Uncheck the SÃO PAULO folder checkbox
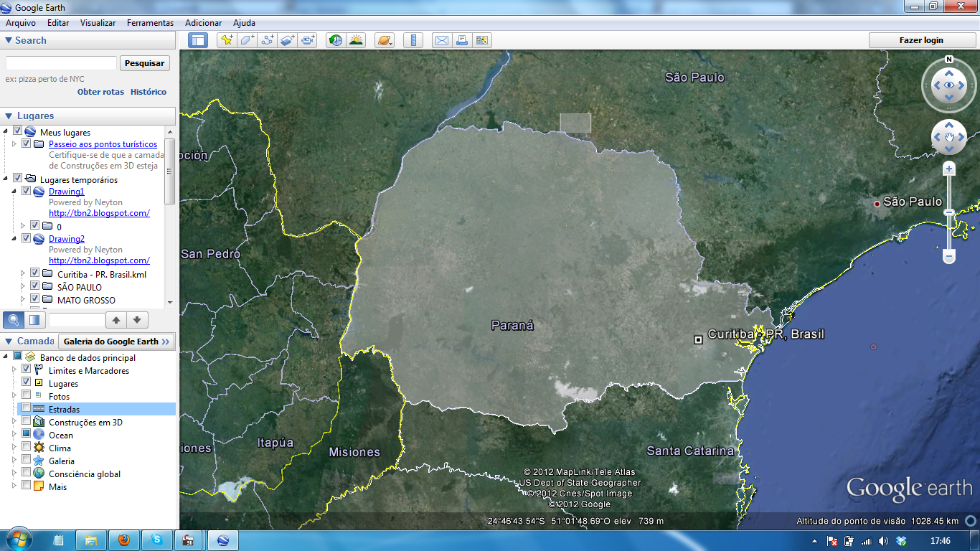Image resolution: width=980 pixels, height=551 pixels. [34, 286]
